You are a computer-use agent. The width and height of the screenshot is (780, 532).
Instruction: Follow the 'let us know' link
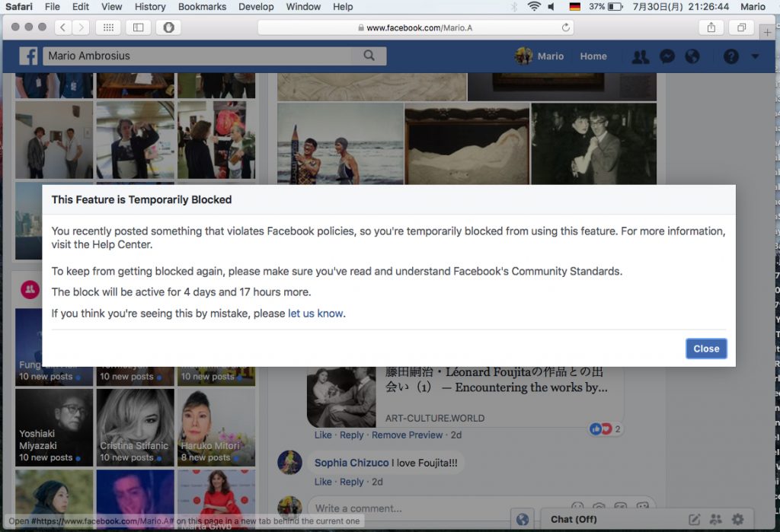click(x=315, y=314)
